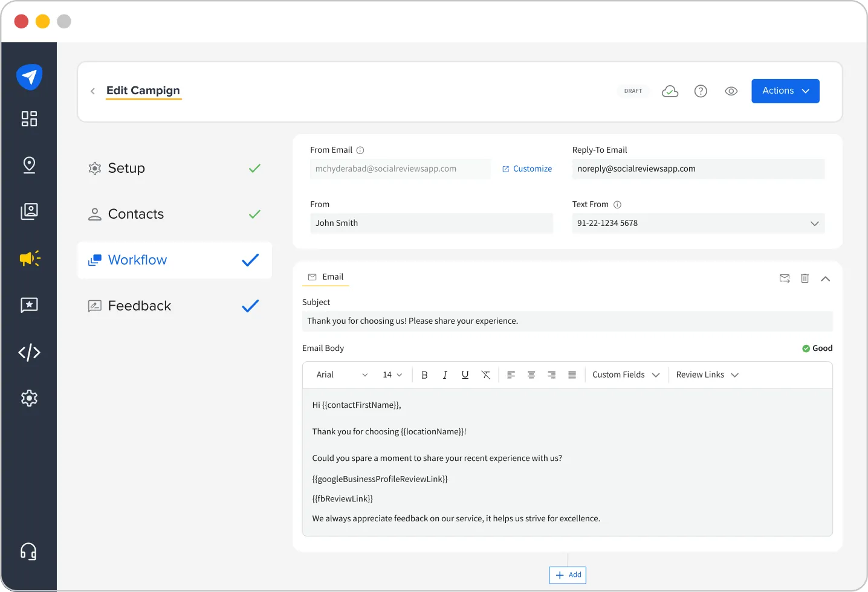Viewport: 868px width, 592px height.
Task: Open the help question mark icon
Action: 701,91
